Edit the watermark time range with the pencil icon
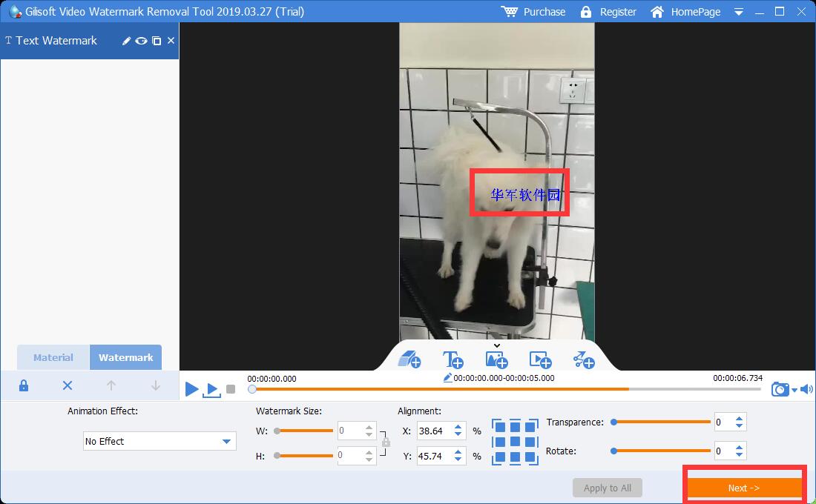The height and width of the screenshot is (504, 816). pyautogui.click(x=447, y=377)
